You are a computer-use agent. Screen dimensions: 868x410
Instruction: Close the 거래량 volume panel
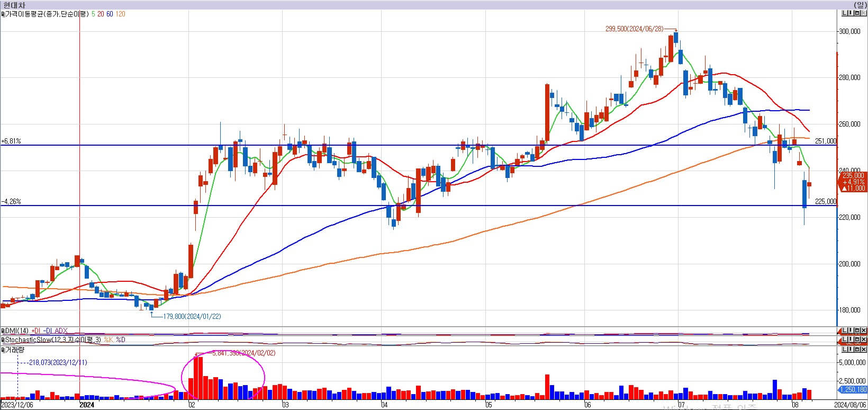[863, 349]
